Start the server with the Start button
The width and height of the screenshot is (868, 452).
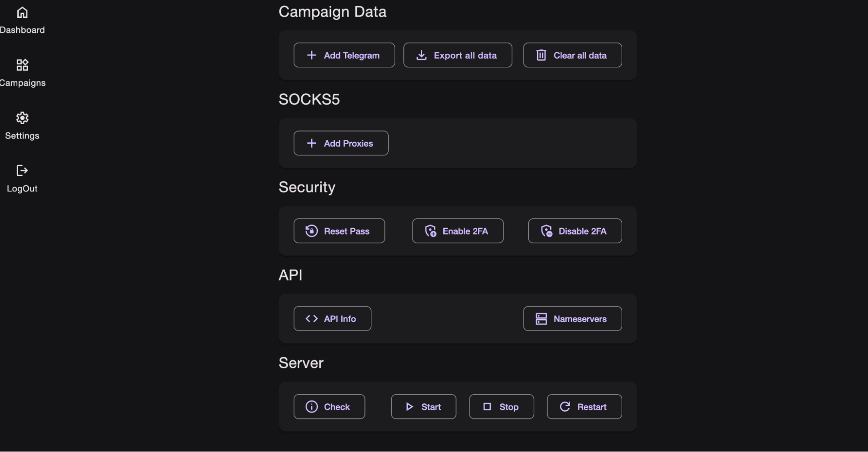423,407
